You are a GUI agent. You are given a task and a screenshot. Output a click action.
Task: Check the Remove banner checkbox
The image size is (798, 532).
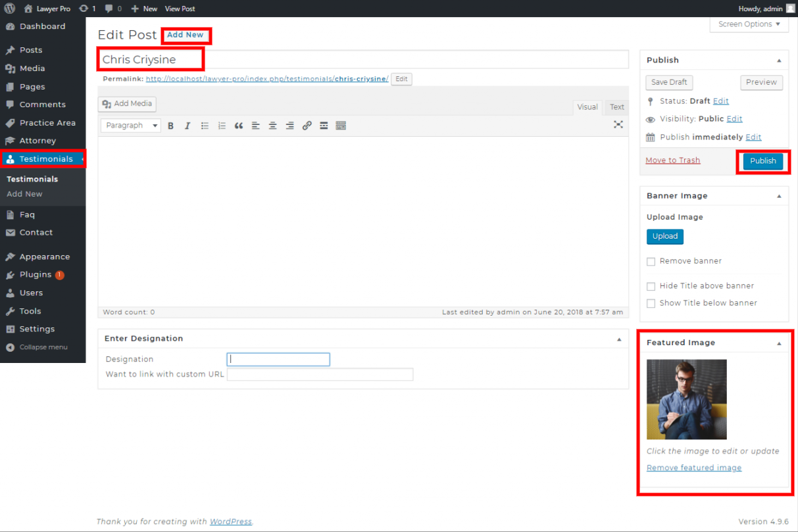point(651,262)
